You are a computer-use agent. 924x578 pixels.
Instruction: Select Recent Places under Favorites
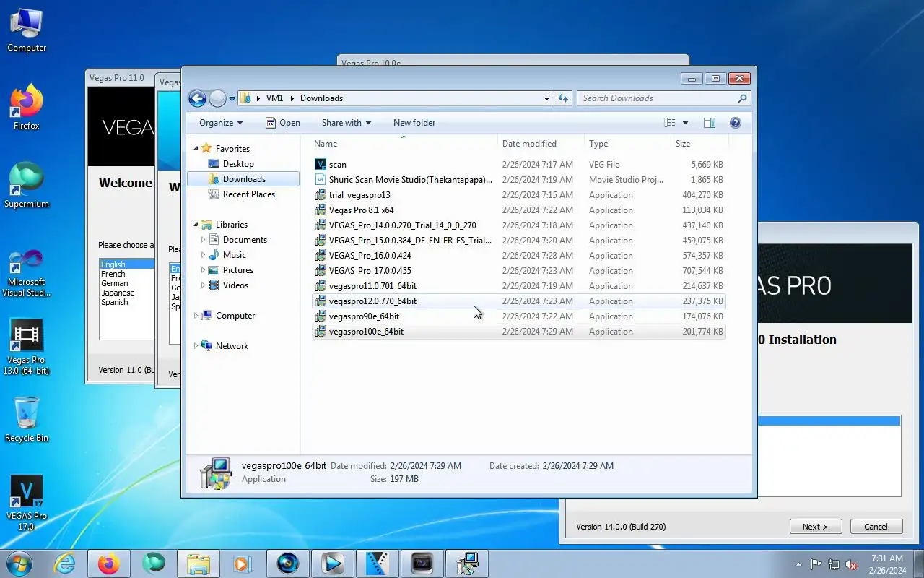click(x=249, y=194)
